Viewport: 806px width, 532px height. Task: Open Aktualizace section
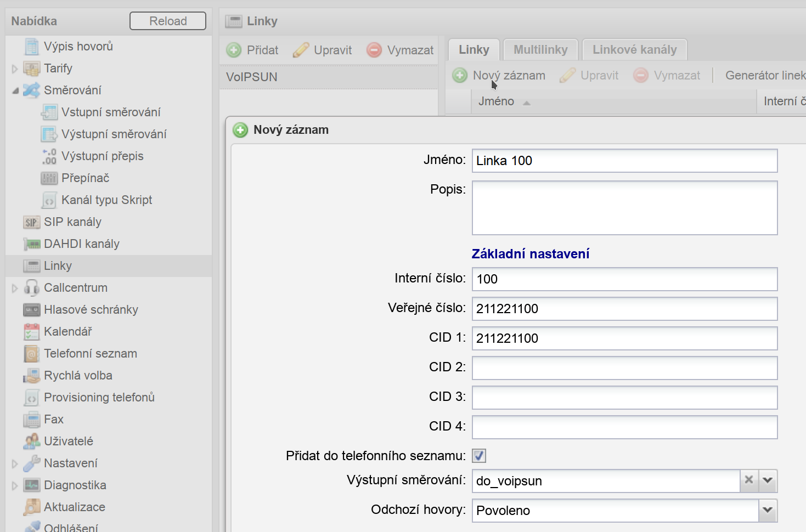[74, 507]
